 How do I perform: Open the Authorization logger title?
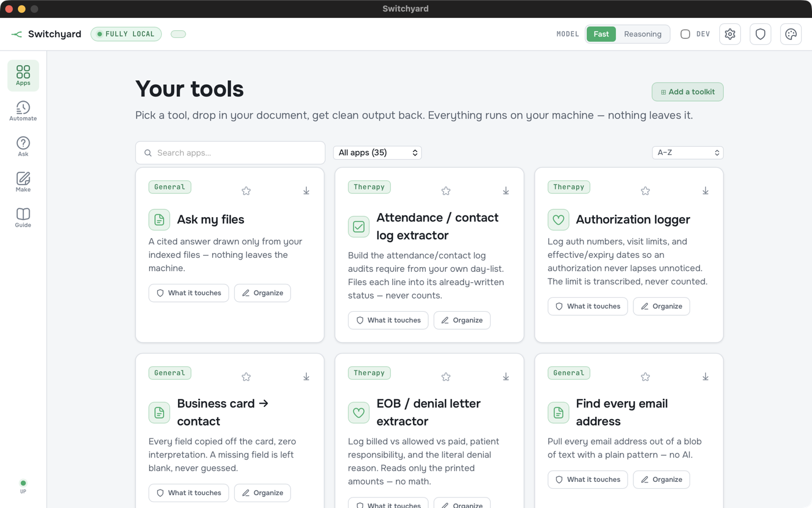(x=633, y=219)
